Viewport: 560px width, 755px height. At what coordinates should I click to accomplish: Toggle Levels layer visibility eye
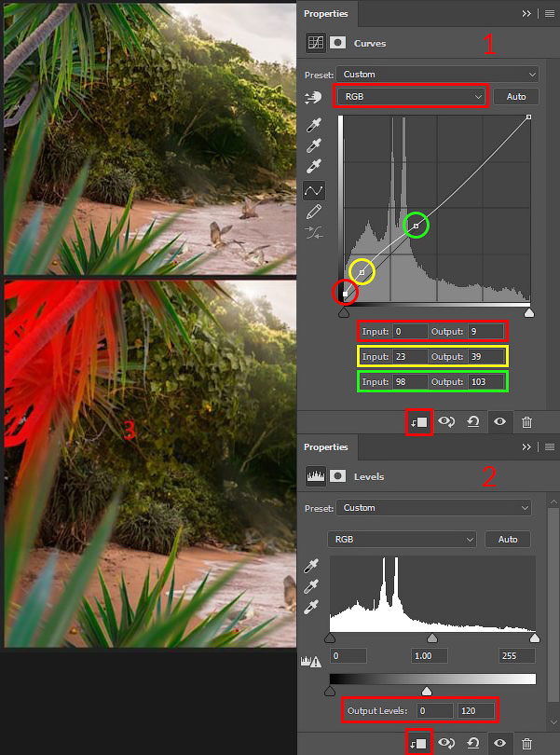[499, 743]
